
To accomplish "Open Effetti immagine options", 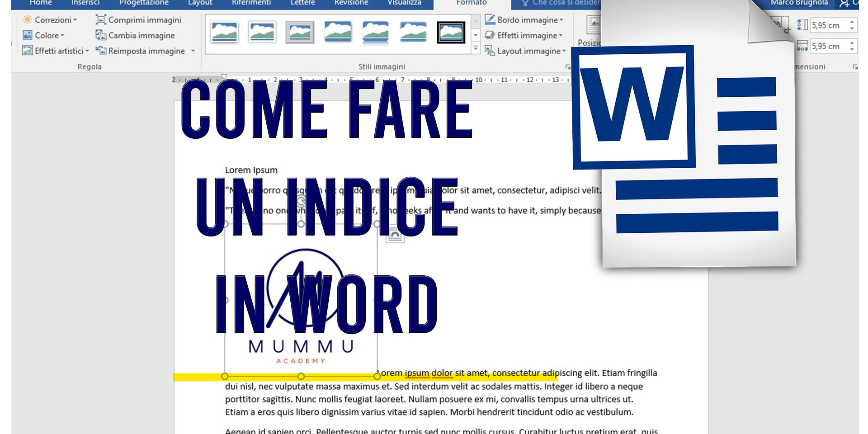I will click(524, 35).
